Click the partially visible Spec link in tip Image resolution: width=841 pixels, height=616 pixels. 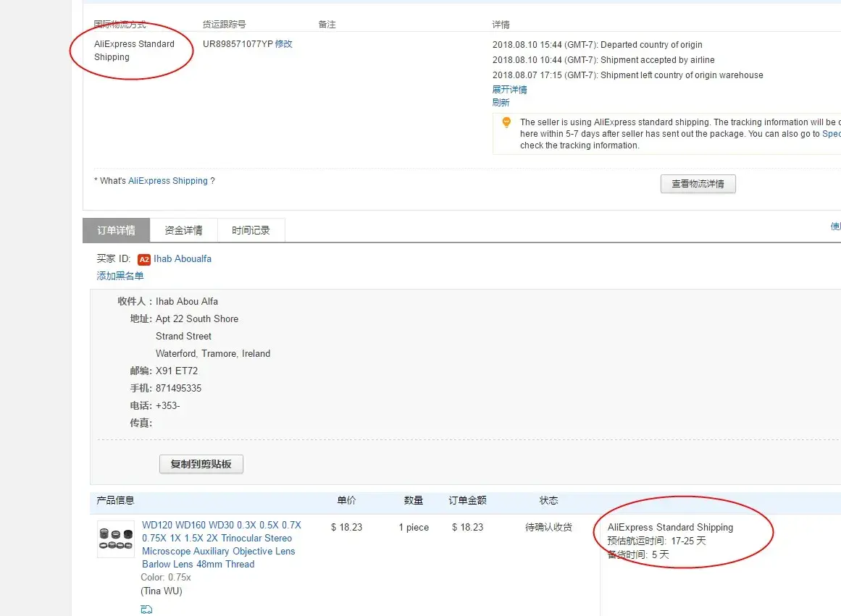pyautogui.click(x=832, y=133)
